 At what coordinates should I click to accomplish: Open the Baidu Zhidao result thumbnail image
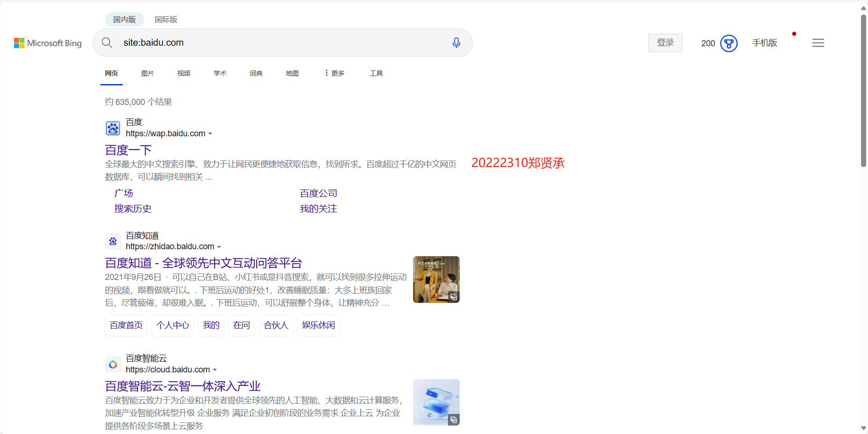pyautogui.click(x=436, y=280)
